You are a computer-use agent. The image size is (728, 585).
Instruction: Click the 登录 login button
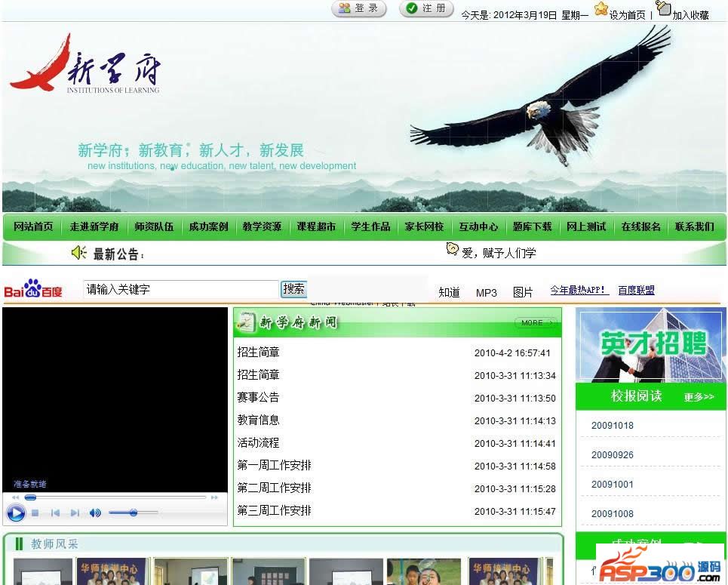click(x=359, y=8)
